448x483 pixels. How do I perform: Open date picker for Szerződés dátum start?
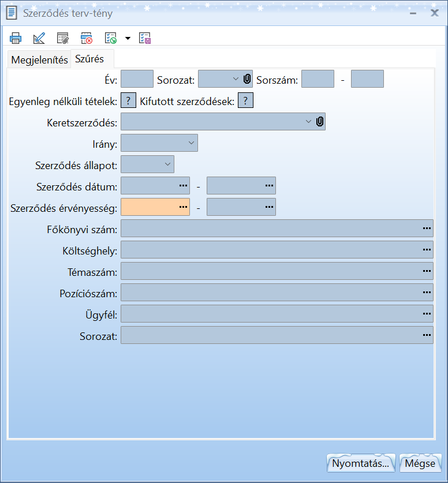[184, 185]
